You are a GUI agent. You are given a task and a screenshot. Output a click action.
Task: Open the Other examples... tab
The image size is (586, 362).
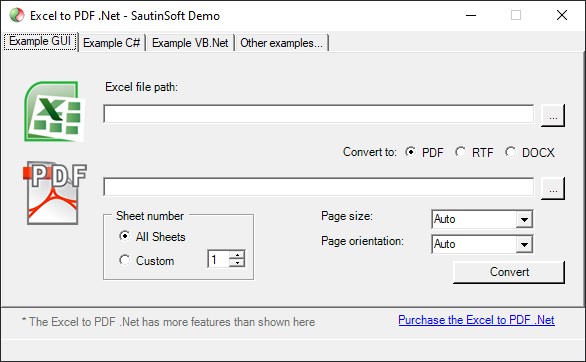[281, 43]
